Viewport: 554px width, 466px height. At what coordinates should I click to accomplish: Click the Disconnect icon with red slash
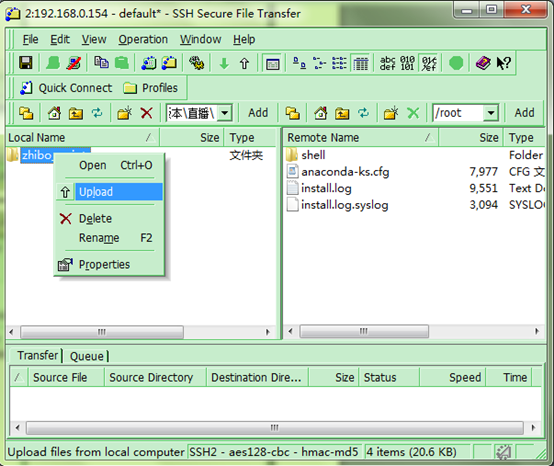click(74, 63)
